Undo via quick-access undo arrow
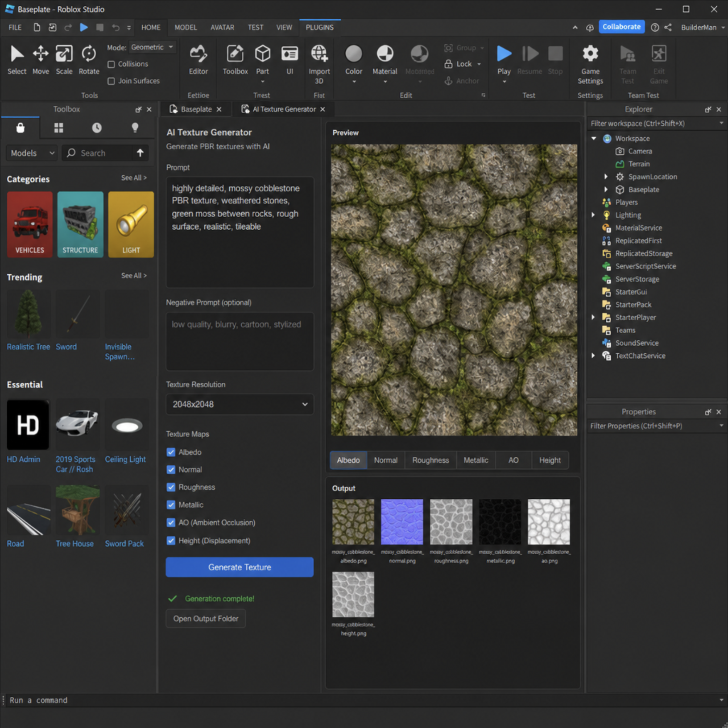Screen dimensions: 728x728 tap(116, 27)
